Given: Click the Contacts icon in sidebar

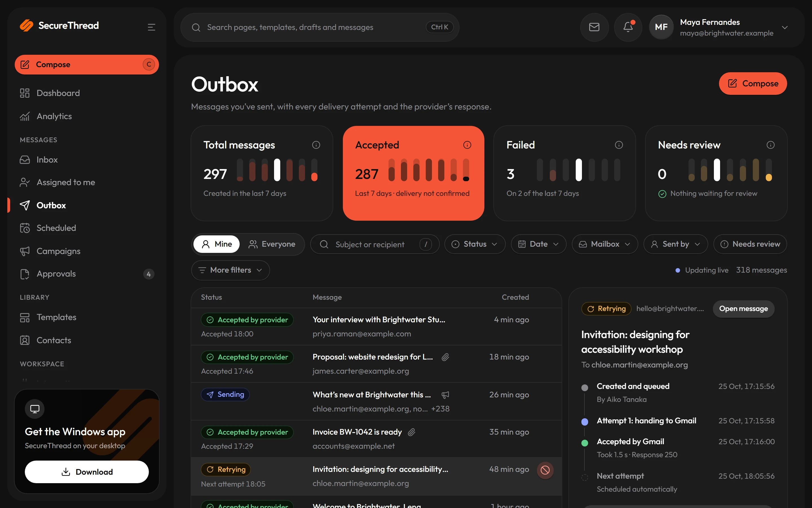Looking at the screenshot, I should tap(25, 340).
